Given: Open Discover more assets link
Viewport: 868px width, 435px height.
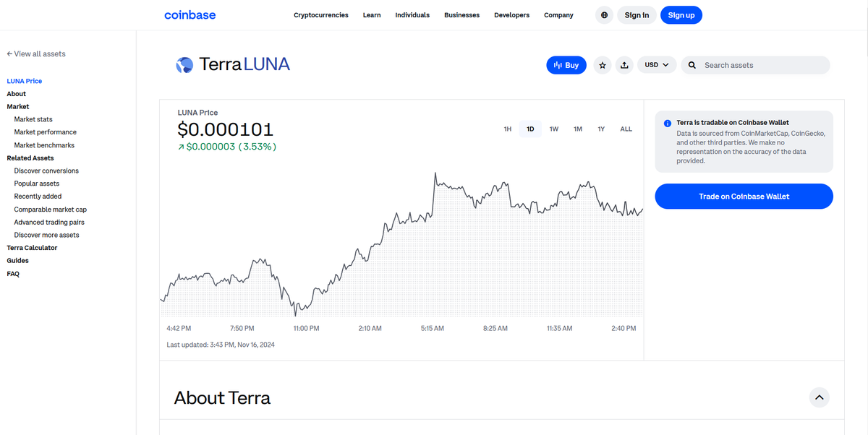Looking at the screenshot, I should tap(47, 236).
